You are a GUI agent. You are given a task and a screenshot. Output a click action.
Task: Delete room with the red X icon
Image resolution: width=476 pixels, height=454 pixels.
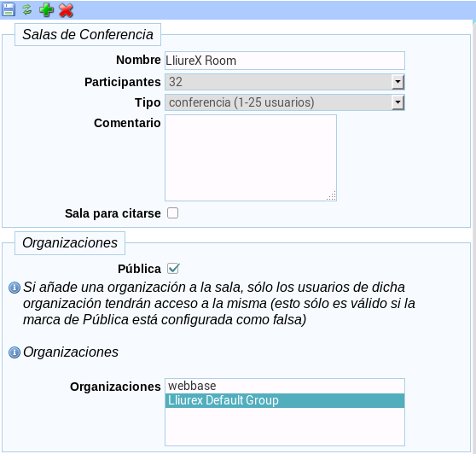tap(66, 10)
